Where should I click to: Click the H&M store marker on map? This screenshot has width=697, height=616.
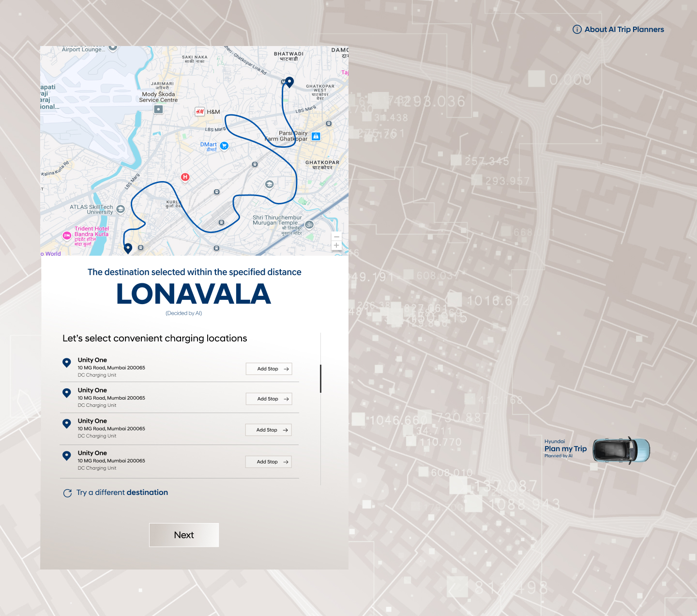pyautogui.click(x=199, y=111)
